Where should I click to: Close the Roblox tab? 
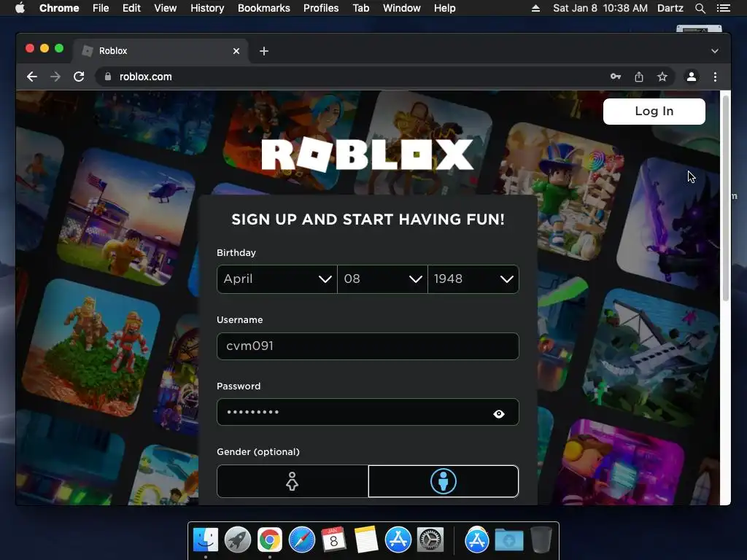point(236,51)
